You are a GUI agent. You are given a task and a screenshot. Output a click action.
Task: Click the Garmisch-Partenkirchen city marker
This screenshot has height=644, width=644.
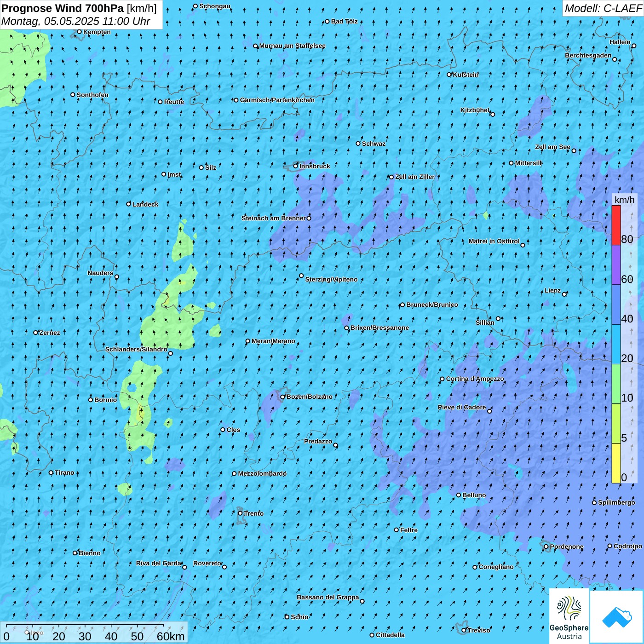pyautogui.click(x=236, y=100)
